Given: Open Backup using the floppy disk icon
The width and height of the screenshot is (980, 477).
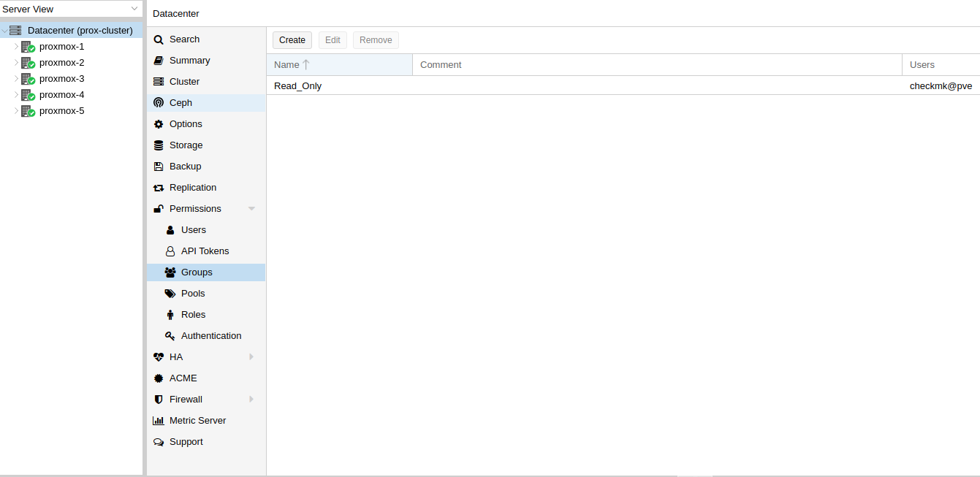Looking at the screenshot, I should 158,166.
